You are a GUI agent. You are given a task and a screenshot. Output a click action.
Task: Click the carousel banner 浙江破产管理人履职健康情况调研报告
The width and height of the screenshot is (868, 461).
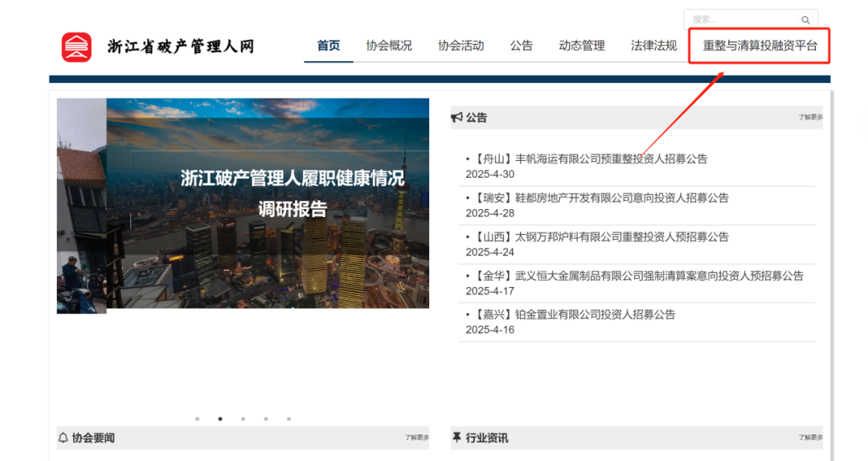[268, 204]
